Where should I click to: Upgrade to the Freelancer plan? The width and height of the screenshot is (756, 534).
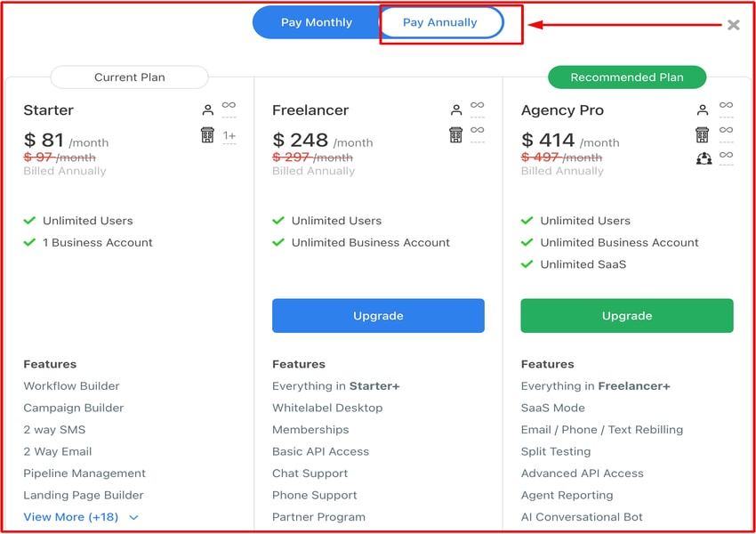[378, 316]
